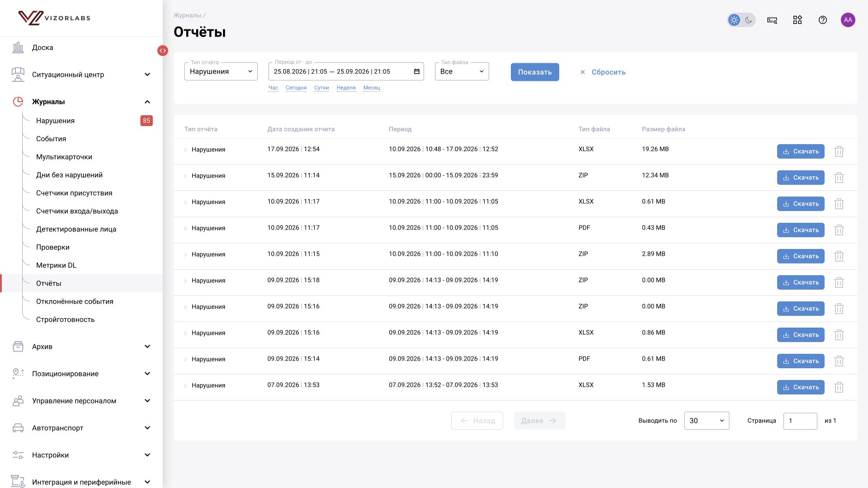Image resolution: width=868 pixels, height=488 pixels.
Task: Download the 0.61 MB PDF report
Action: pyautogui.click(x=801, y=361)
